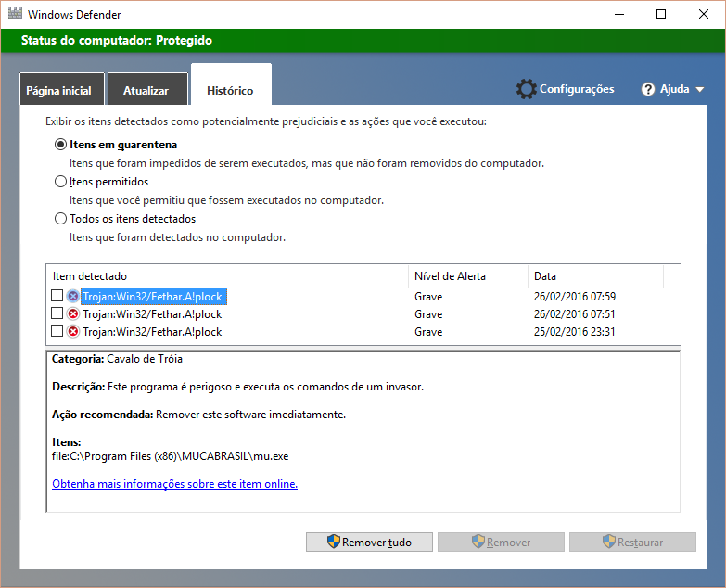726x588 pixels.
Task: Sort list by Data column header
Action: pyautogui.click(x=545, y=276)
